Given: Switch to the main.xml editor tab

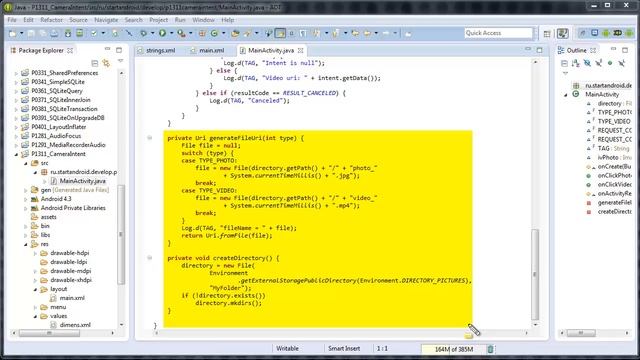Looking at the screenshot, I should pyautogui.click(x=211, y=50).
